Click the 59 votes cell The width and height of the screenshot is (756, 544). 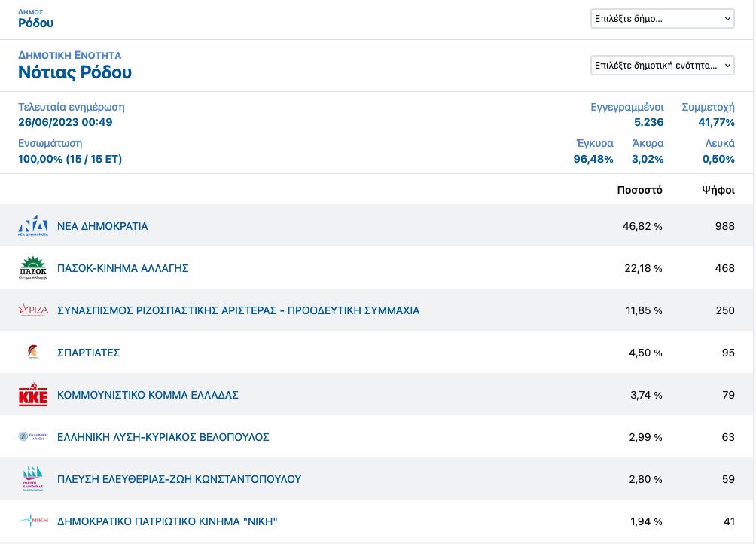pos(728,479)
